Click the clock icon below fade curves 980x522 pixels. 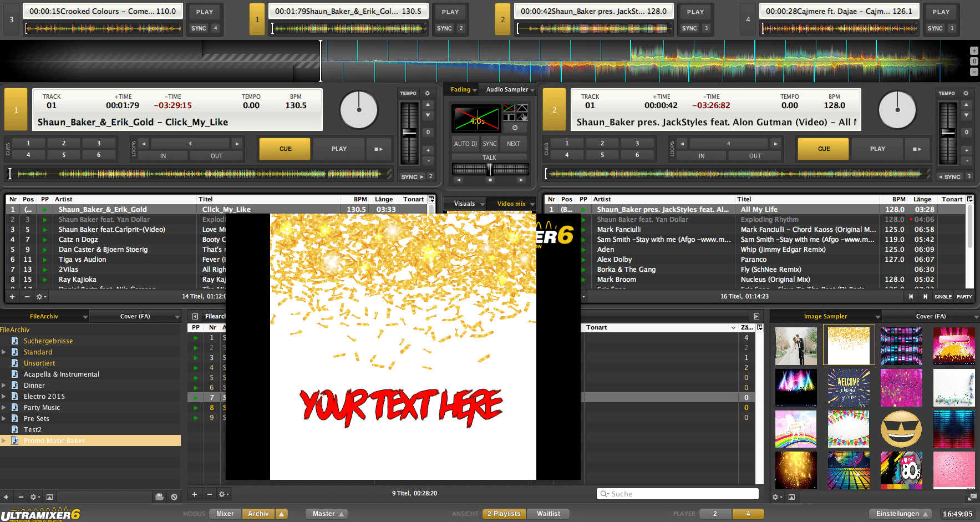click(x=515, y=128)
